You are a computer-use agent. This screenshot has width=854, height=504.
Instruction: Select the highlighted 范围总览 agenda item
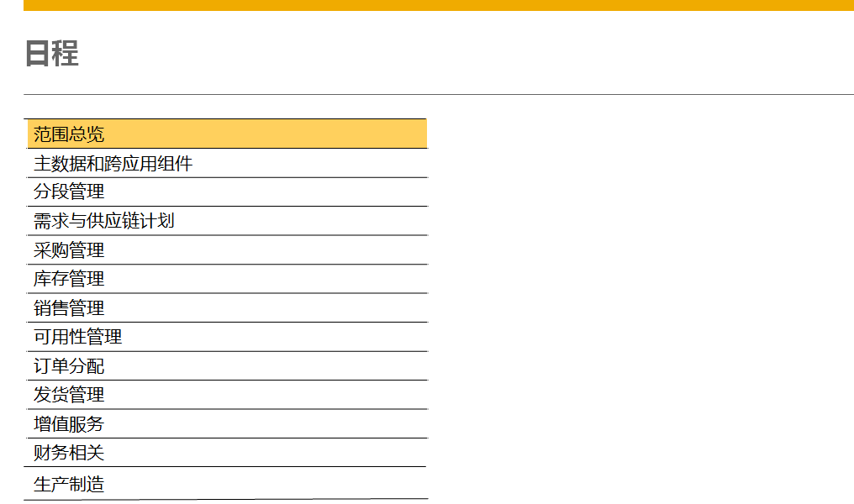pyautogui.click(x=227, y=134)
